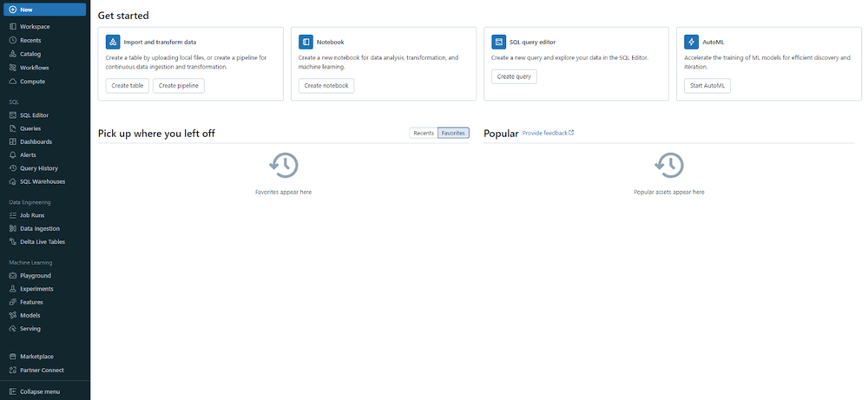Click the Collapse menu label
Screen dimensions: 868x400
(40, 391)
